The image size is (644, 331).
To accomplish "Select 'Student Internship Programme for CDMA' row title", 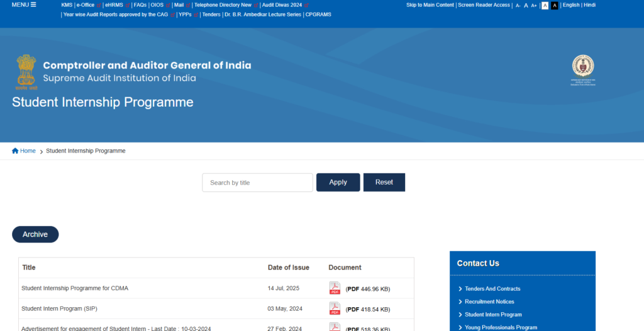I will (x=75, y=288).
